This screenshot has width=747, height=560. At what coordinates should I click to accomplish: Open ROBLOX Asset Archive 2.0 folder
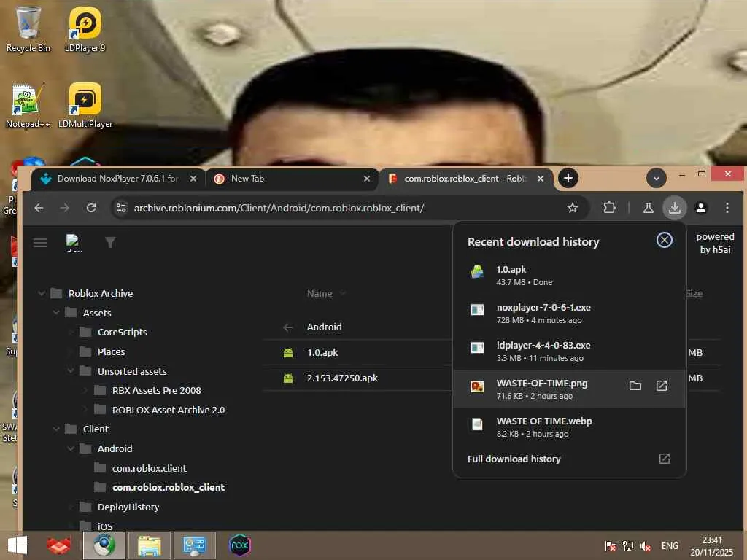169,410
